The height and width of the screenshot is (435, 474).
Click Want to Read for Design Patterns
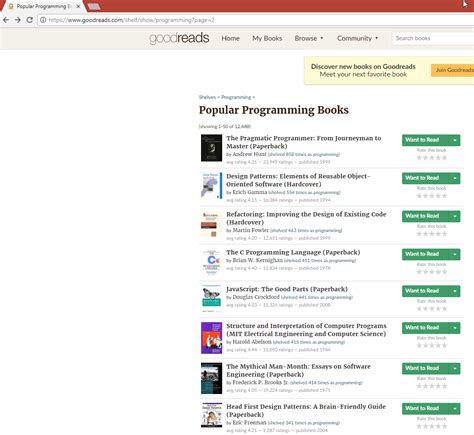tap(425, 178)
